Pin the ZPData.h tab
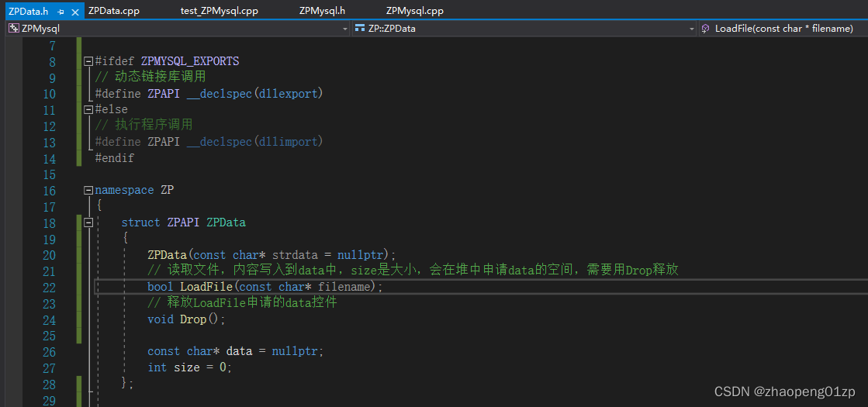The height and width of the screenshot is (407, 868). coord(61,12)
